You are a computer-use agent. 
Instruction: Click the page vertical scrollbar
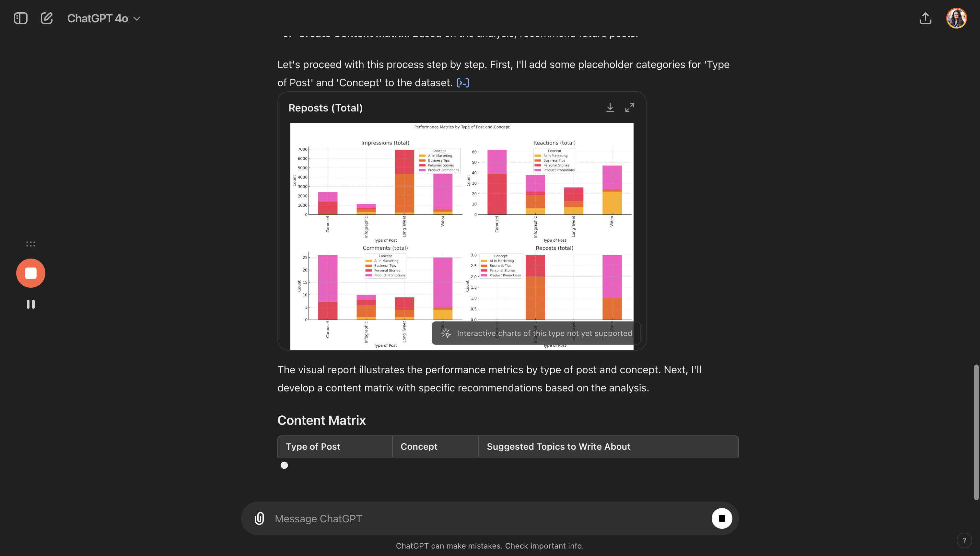(976, 432)
